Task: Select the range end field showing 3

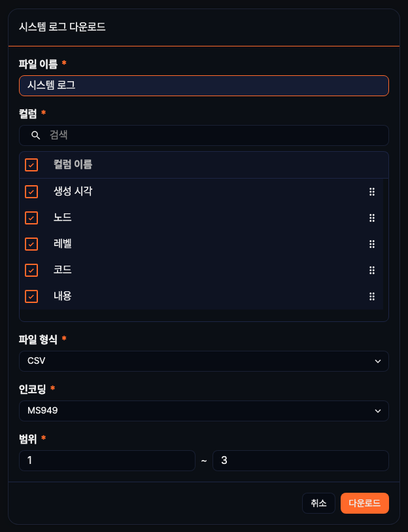Action: click(301, 461)
